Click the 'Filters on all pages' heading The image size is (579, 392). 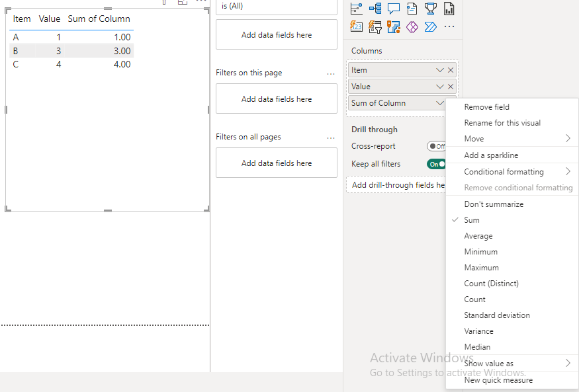pos(248,137)
